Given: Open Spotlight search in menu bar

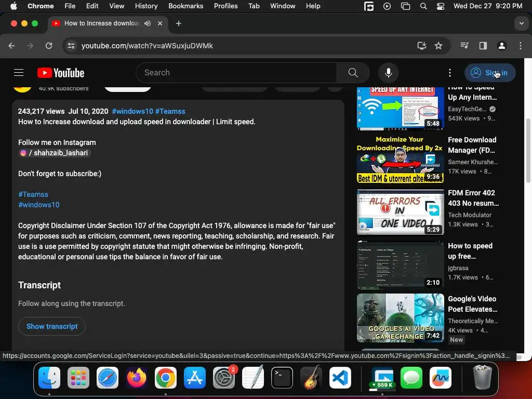Looking at the screenshot, I should pos(423,6).
